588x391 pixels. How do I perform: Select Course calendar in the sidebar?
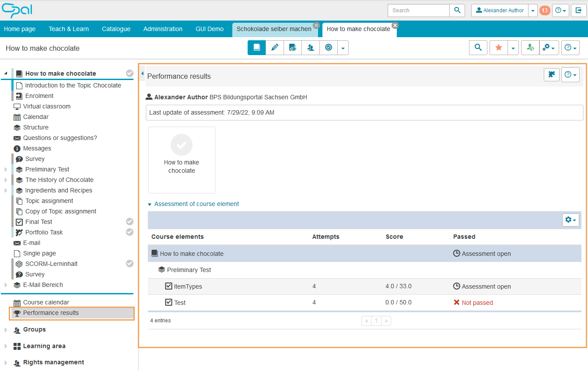46,302
